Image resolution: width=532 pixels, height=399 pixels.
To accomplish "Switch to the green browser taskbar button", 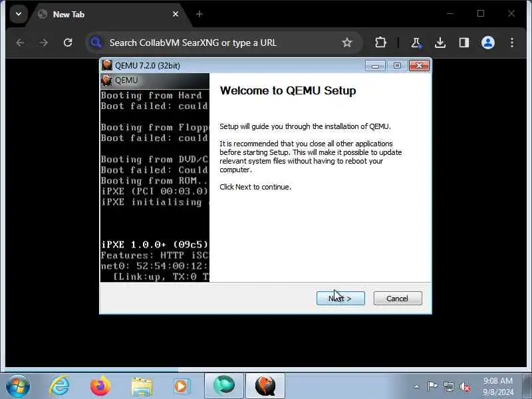I will pyautogui.click(x=224, y=386).
